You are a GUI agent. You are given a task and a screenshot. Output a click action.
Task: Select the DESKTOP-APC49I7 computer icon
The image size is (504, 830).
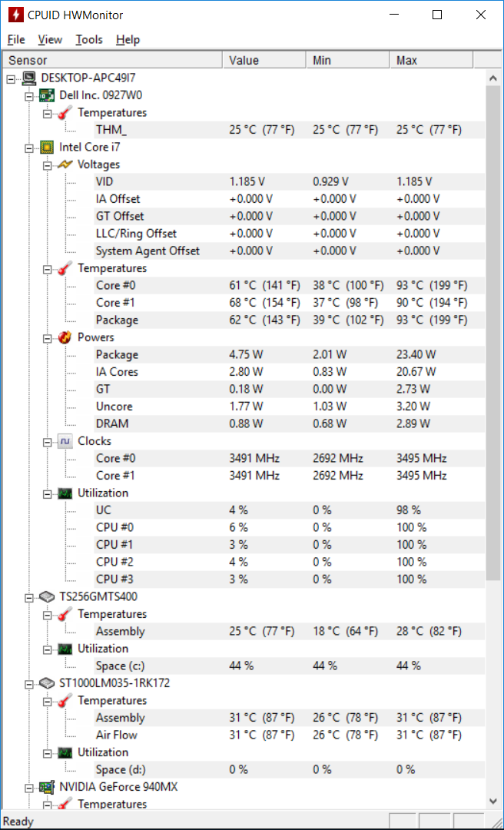click(28, 78)
